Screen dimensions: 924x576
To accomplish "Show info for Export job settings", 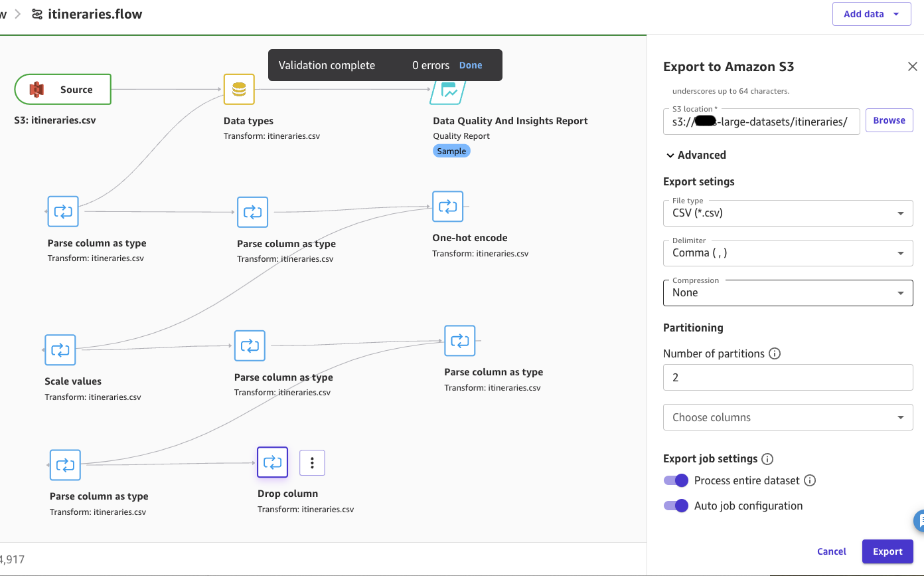I will click(767, 459).
